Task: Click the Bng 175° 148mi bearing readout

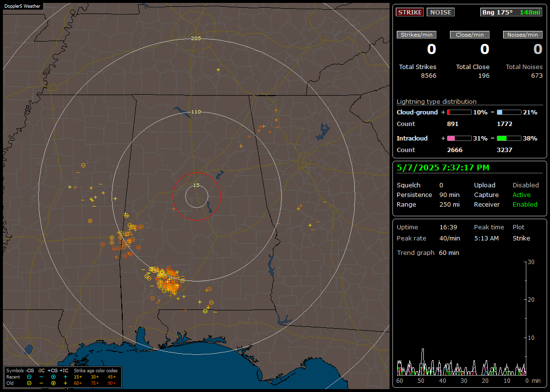Action: [x=511, y=12]
